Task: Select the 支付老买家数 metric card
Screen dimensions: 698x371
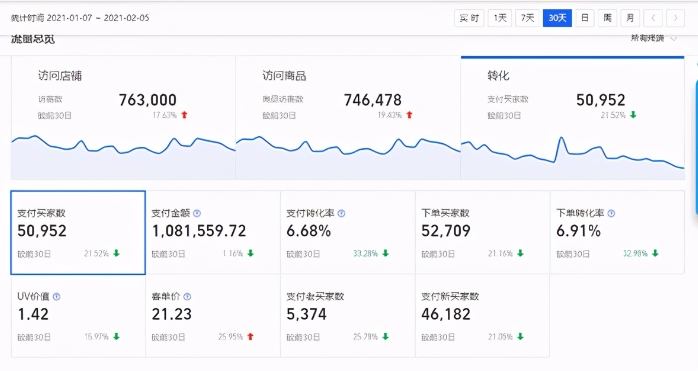Action: click(x=348, y=316)
